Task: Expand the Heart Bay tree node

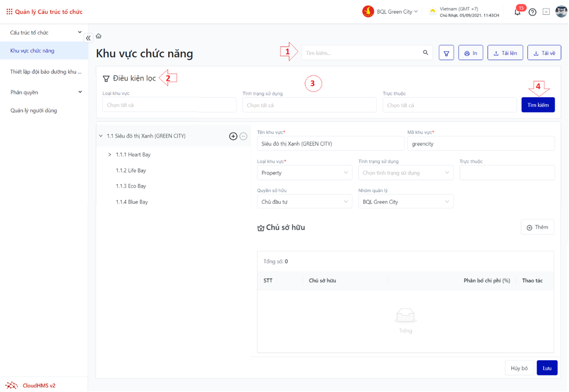Action: [110, 155]
